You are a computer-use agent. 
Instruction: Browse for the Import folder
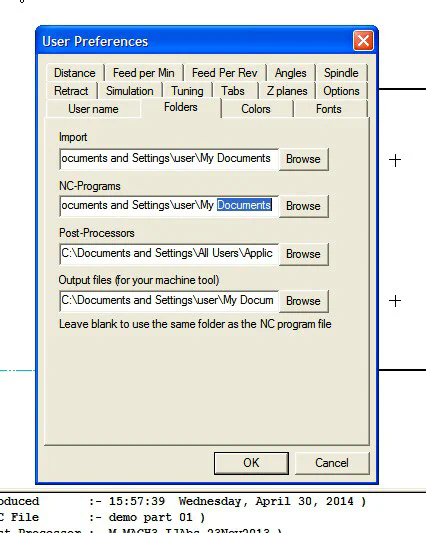pos(303,159)
